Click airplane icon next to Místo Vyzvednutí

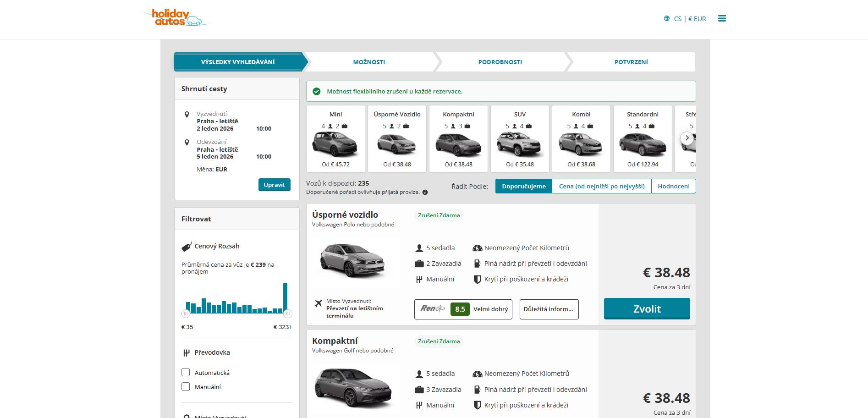coord(319,303)
